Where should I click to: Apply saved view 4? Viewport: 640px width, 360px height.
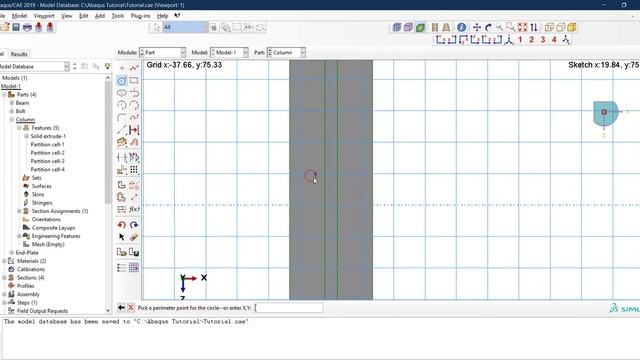pyautogui.click(x=554, y=40)
